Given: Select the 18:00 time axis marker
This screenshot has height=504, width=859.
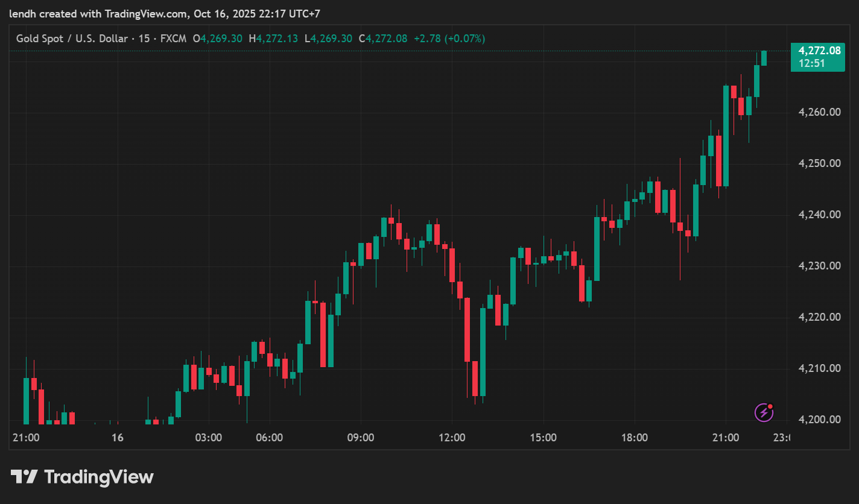Looking at the screenshot, I should (x=635, y=438).
